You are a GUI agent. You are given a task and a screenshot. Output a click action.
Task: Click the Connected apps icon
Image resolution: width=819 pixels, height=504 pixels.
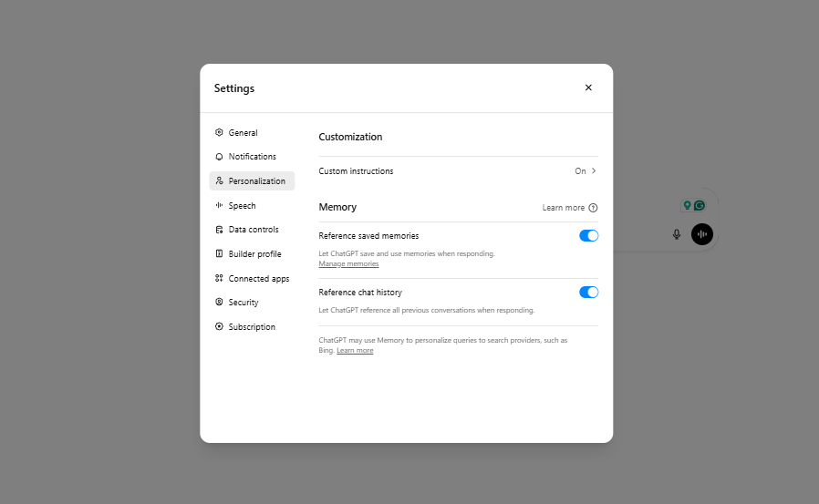[x=219, y=279]
